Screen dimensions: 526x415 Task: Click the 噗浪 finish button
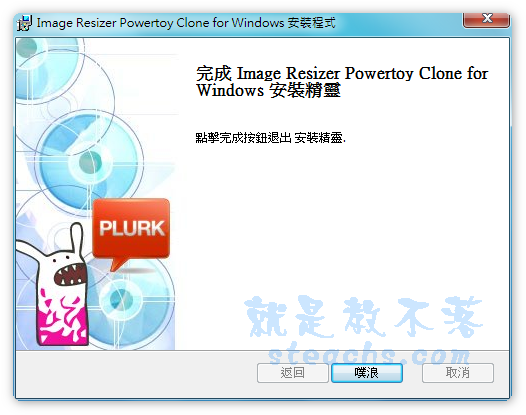pyautogui.click(x=367, y=373)
